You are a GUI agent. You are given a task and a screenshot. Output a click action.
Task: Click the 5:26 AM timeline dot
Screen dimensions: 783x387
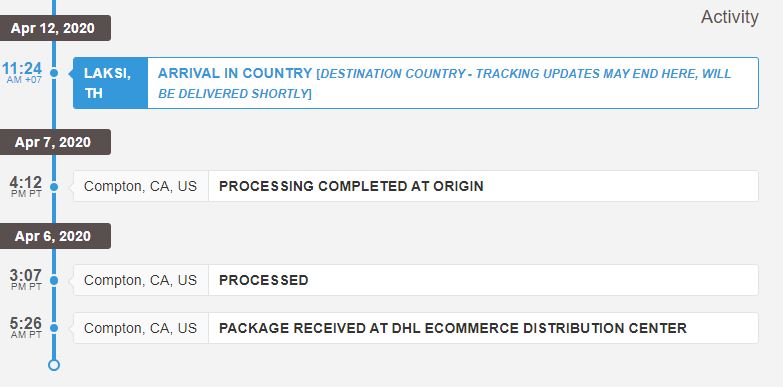(54, 328)
